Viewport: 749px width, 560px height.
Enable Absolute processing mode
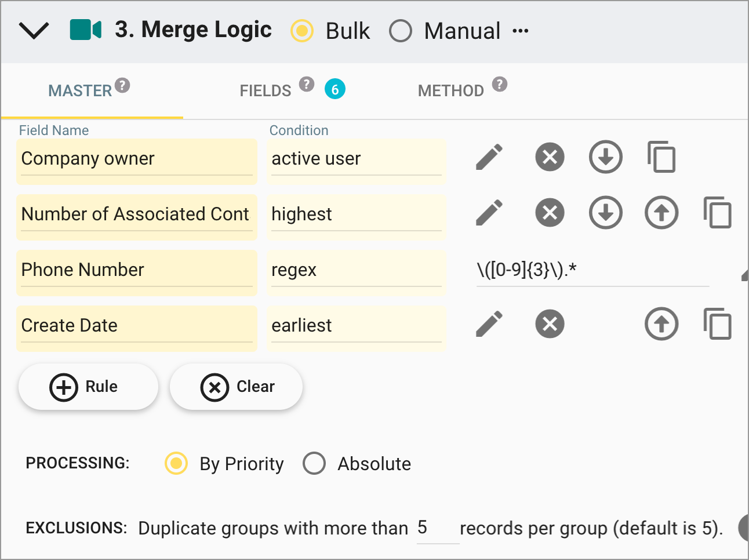[x=314, y=463]
